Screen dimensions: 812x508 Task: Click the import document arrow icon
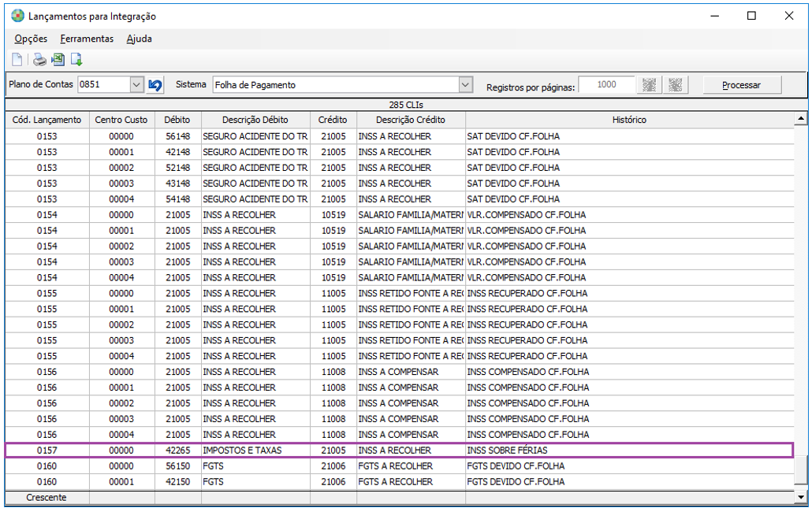[76, 60]
